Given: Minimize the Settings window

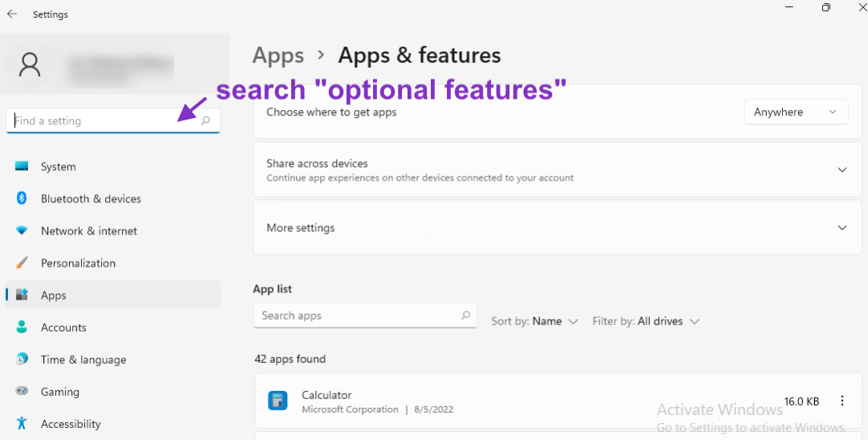Looking at the screenshot, I should pyautogui.click(x=789, y=7).
